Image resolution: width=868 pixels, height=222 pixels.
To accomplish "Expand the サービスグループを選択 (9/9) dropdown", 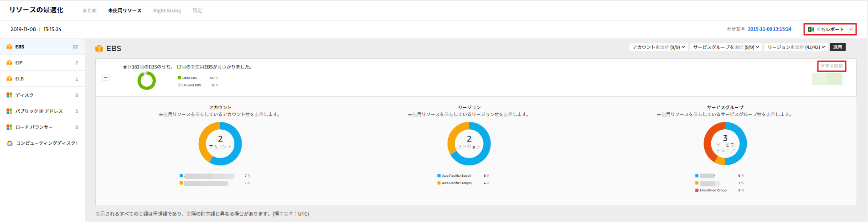I will (726, 47).
